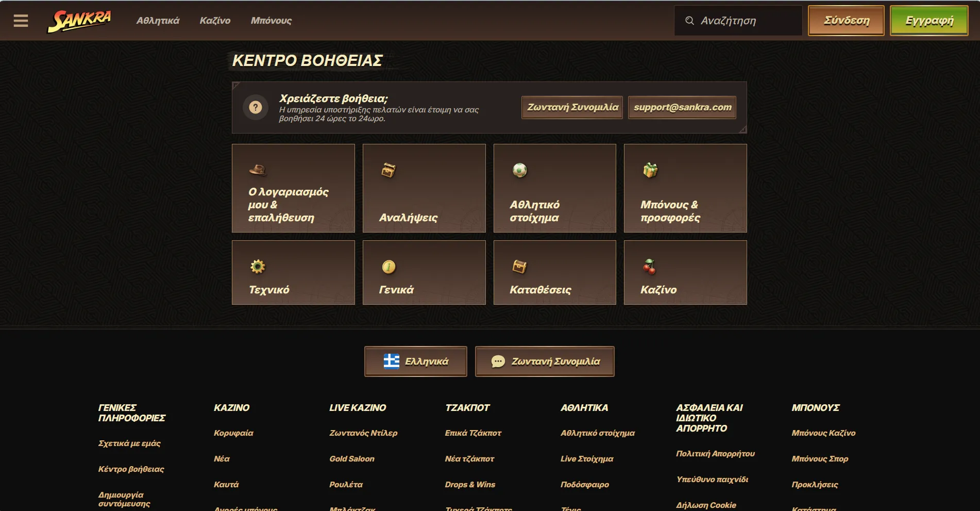Click the Κέντρο βοήθειας footer link

131,469
